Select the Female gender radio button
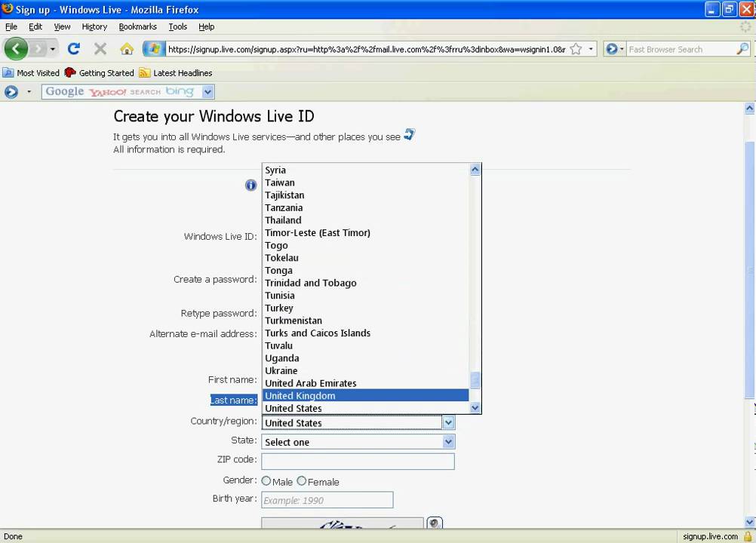Image resolution: width=756 pixels, height=543 pixels. click(302, 481)
